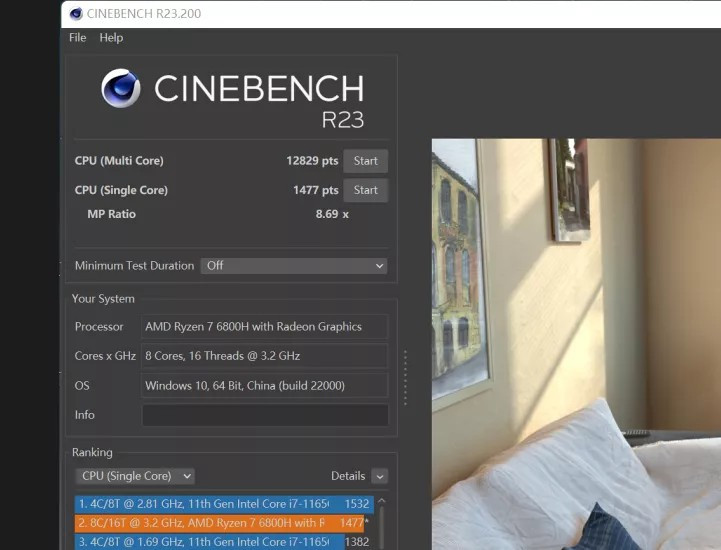Click the ranking list scroll up arrow
The height and width of the screenshot is (550, 721).
pyautogui.click(x=381, y=500)
